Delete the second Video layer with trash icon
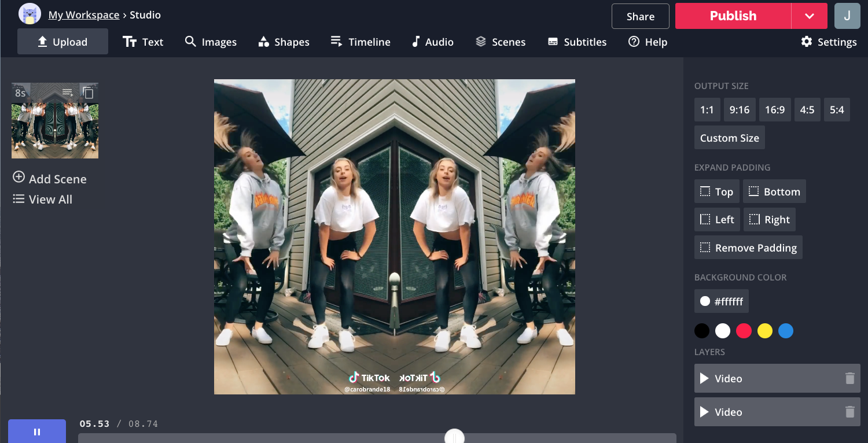 (849, 412)
